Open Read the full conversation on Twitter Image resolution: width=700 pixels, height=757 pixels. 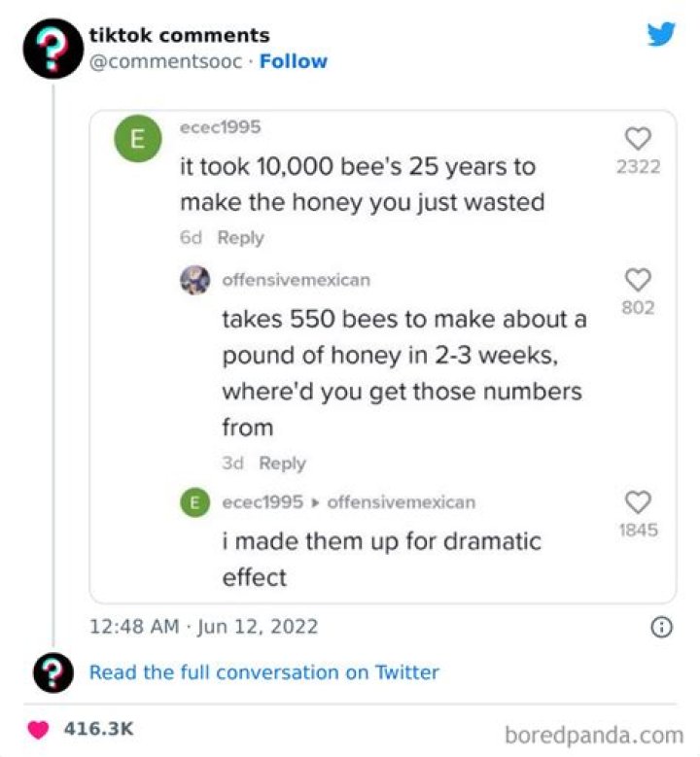264,672
